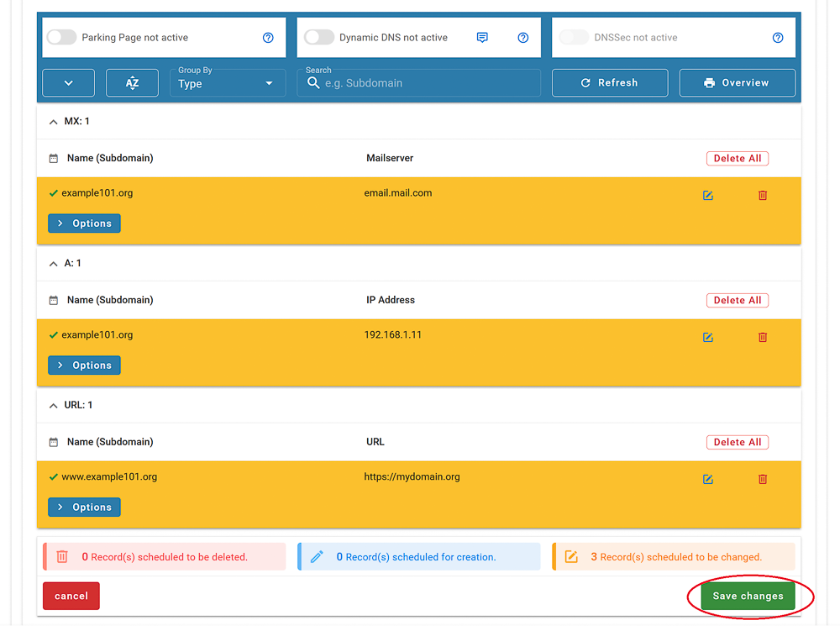
Task: Enable the Parking Page toggle
Action: [61, 38]
